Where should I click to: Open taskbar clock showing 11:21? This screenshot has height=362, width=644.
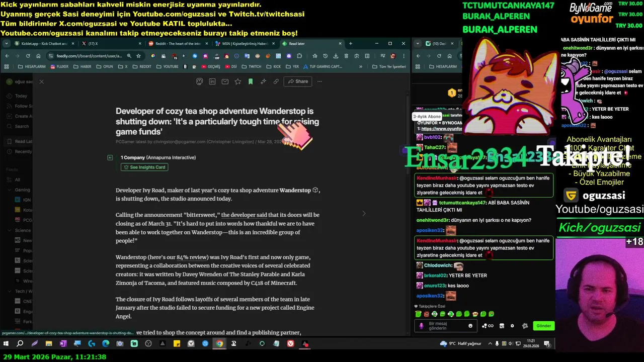pyautogui.click(x=530, y=344)
